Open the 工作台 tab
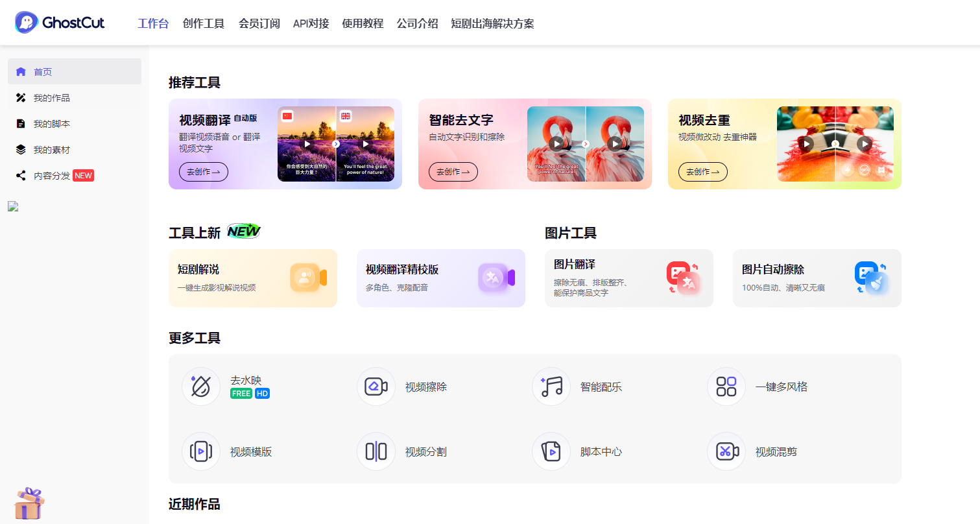The height and width of the screenshot is (524, 980). [x=153, y=23]
